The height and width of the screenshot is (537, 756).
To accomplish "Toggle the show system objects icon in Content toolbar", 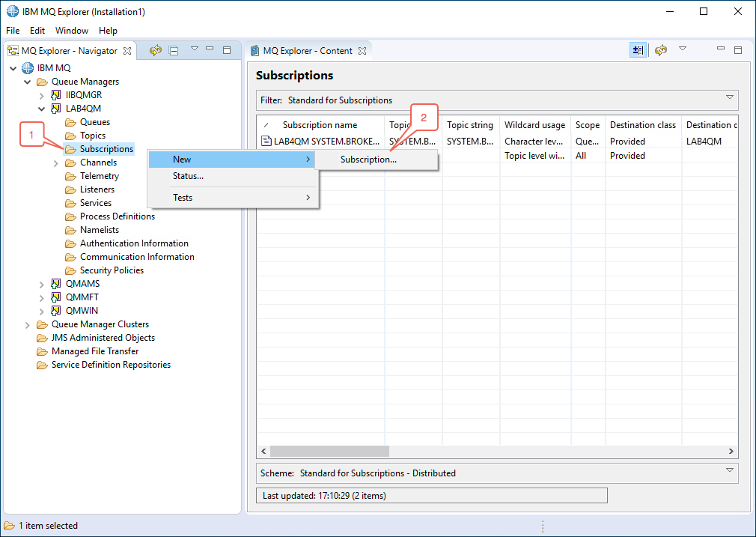I will [638, 50].
